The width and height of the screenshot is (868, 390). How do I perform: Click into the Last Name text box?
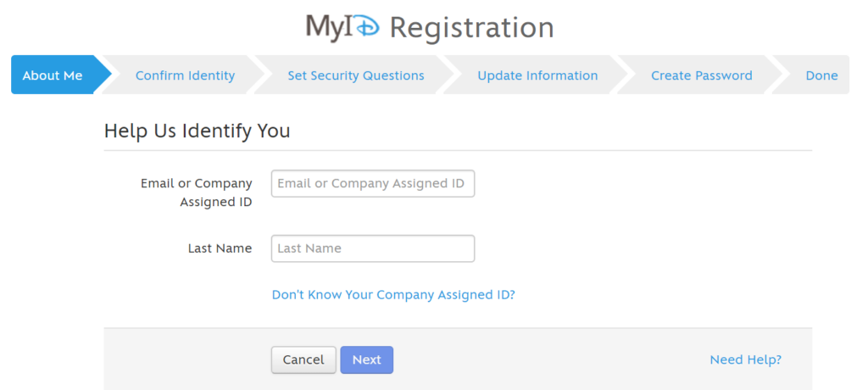[372, 248]
